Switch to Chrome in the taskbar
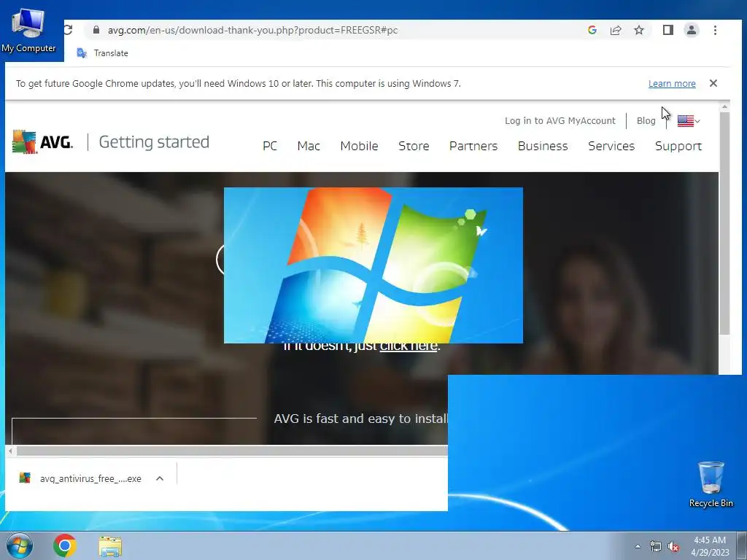Image resolution: width=747 pixels, height=560 pixels. [x=65, y=545]
